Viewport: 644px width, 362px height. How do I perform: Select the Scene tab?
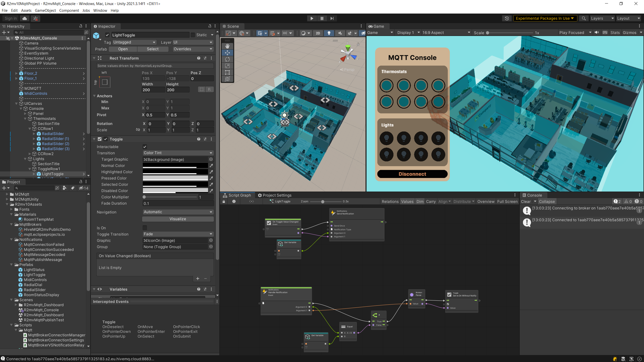231,26
